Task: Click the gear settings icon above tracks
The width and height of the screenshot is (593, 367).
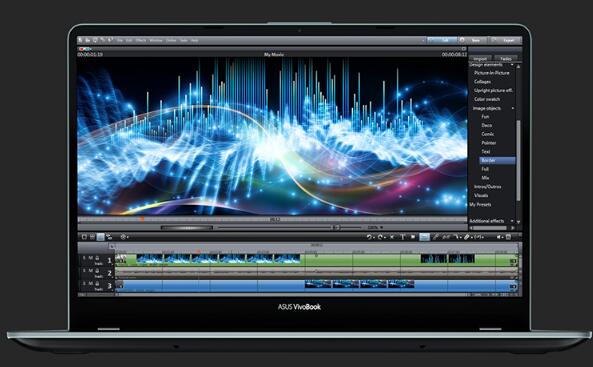Action: coord(123,237)
